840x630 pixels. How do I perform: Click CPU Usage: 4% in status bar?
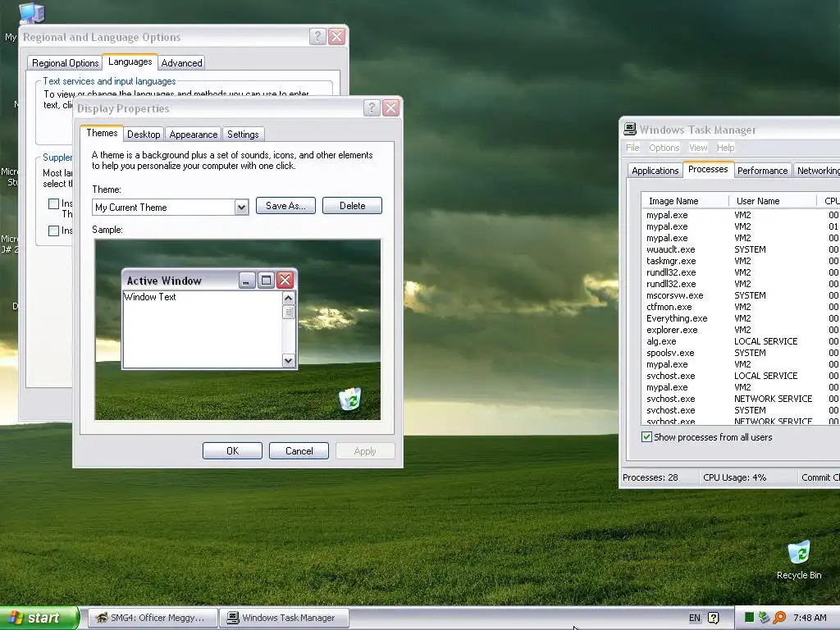click(734, 477)
